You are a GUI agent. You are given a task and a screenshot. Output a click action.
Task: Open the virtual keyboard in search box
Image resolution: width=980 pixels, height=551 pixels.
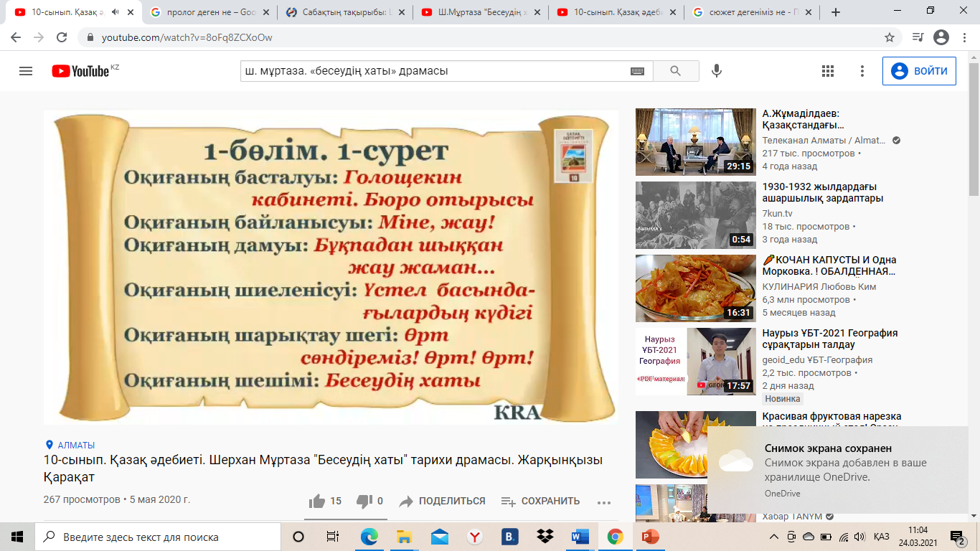tap(637, 71)
